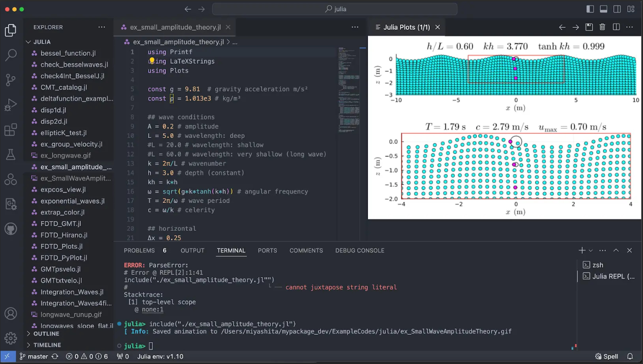Image resolution: width=643 pixels, height=364 pixels.
Task: Click the lightbulb code action icon
Action: (x=151, y=61)
